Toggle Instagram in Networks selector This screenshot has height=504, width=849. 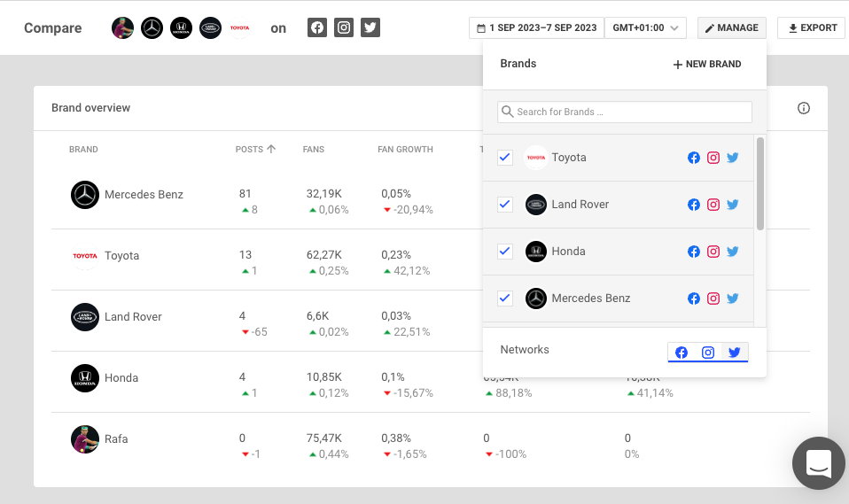coord(708,353)
